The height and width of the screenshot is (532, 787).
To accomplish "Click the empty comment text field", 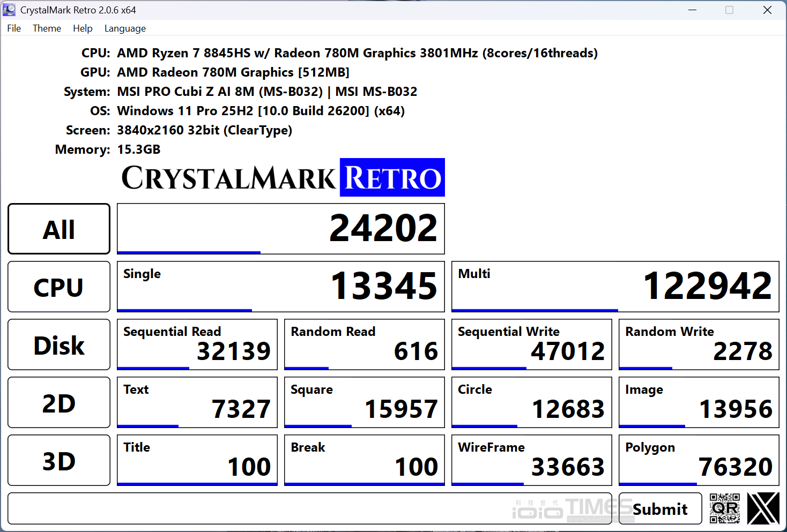I will click(x=257, y=508).
